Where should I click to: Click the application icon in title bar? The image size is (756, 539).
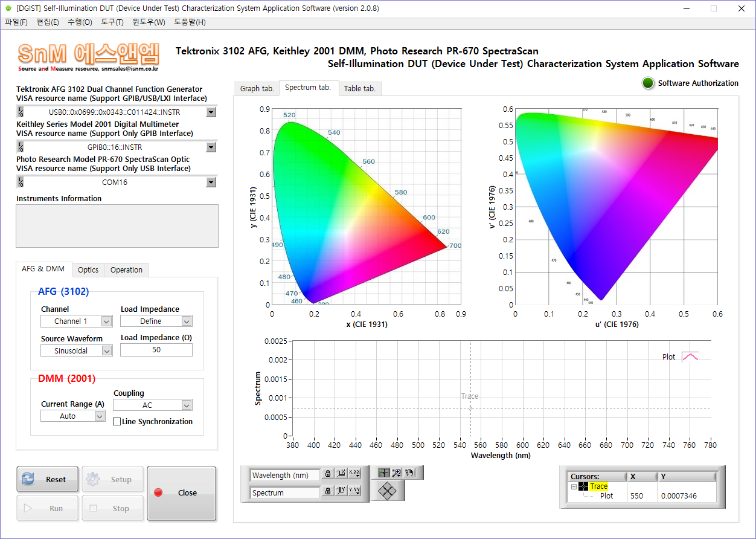click(x=8, y=8)
